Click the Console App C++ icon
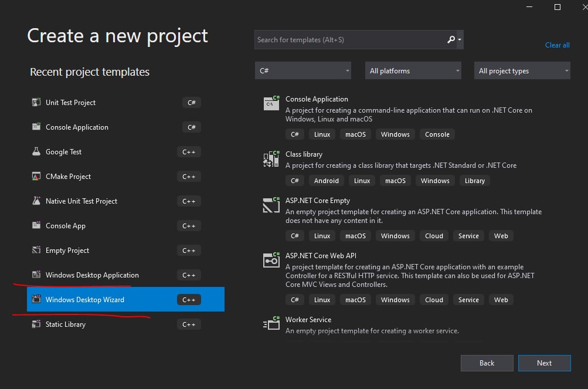The height and width of the screenshot is (389, 588). [36, 225]
